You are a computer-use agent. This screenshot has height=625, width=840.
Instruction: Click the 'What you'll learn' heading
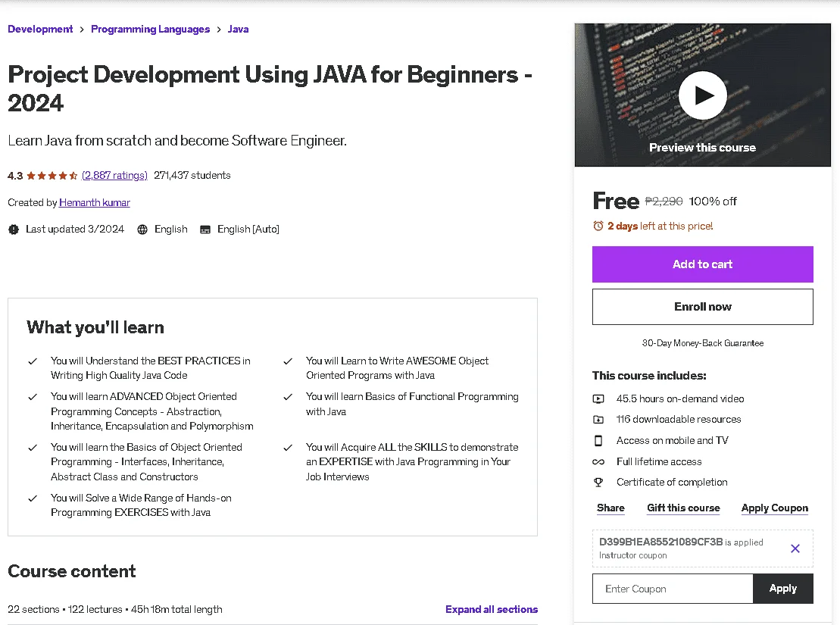(95, 327)
